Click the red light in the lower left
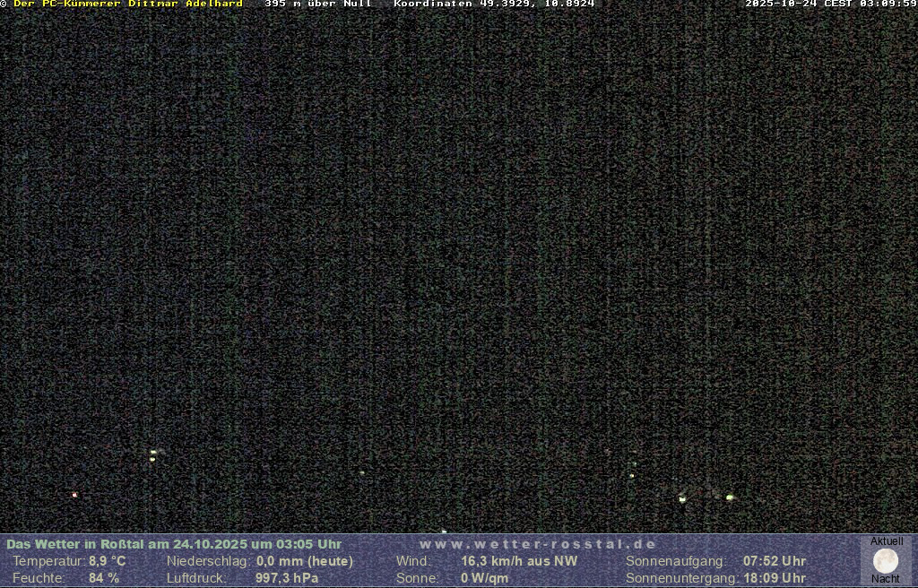 [74, 495]
